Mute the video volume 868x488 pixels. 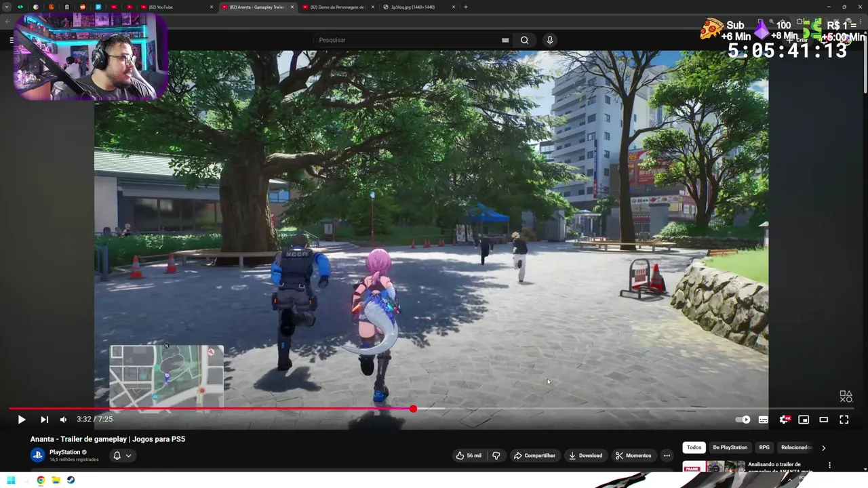point(63,420)
